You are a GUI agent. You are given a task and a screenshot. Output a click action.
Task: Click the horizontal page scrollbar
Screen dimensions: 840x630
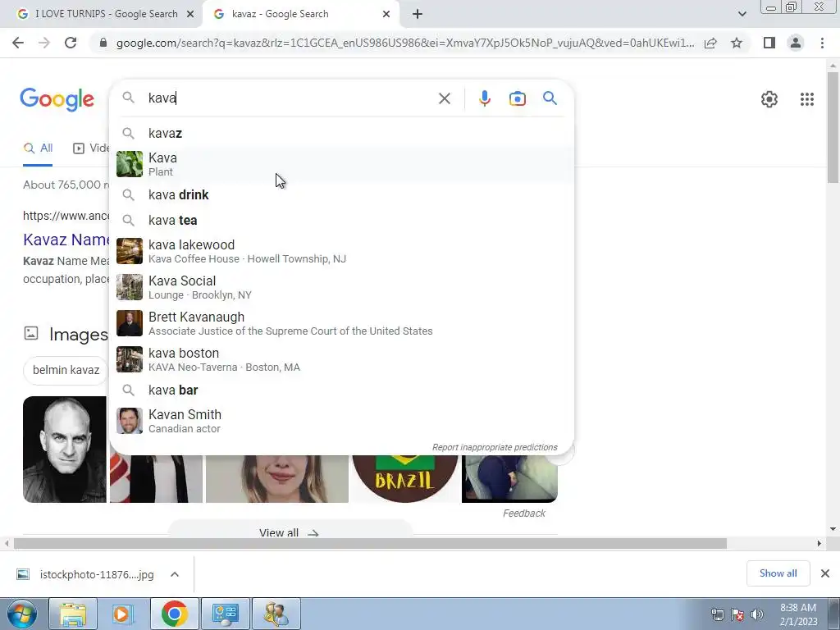370,543
